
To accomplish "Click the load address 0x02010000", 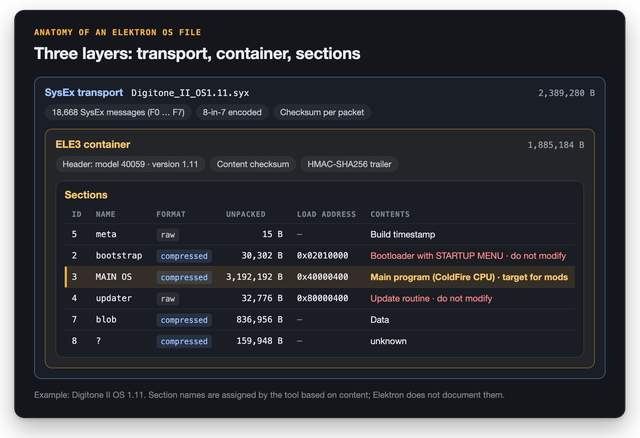I will (322, 256).
